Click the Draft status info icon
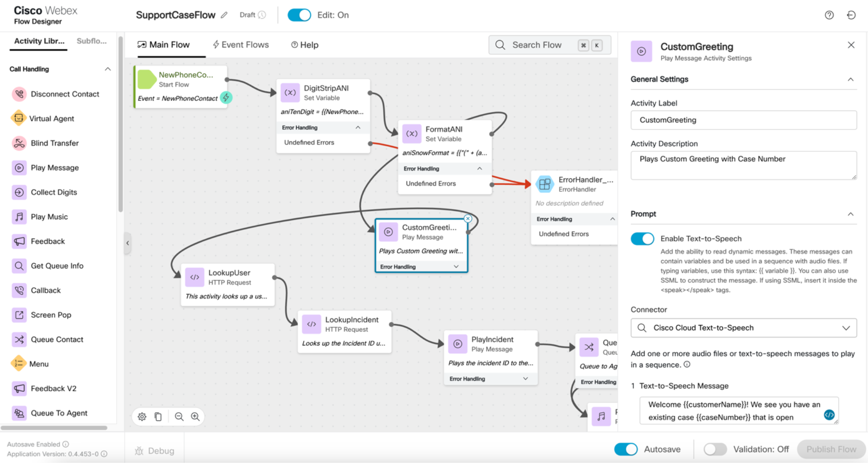The width and height of the screenshot is (868, 463). (x=262, y=15)
